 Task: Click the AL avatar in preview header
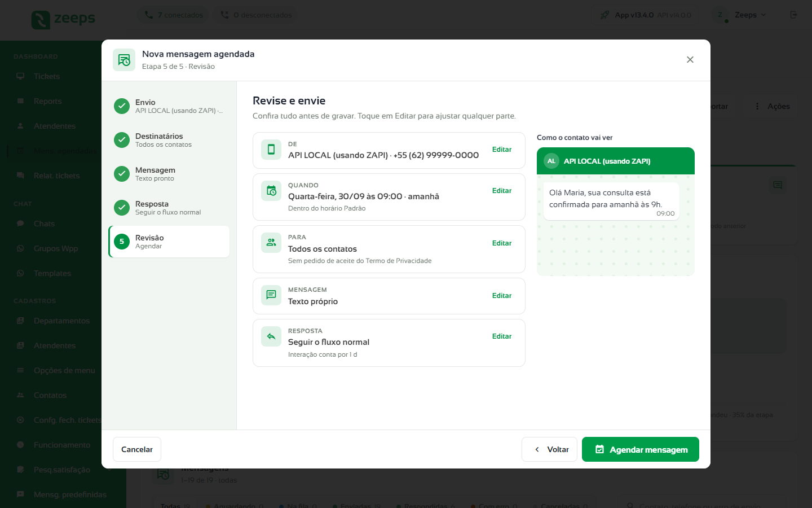551,161
